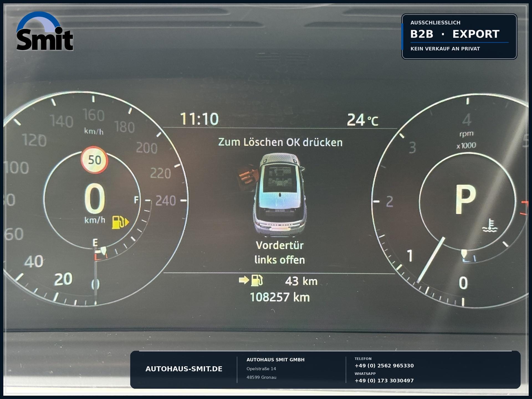Select the 160 mark on speedometer
Viewport: 532px width, 399px height.
(94, 115)
